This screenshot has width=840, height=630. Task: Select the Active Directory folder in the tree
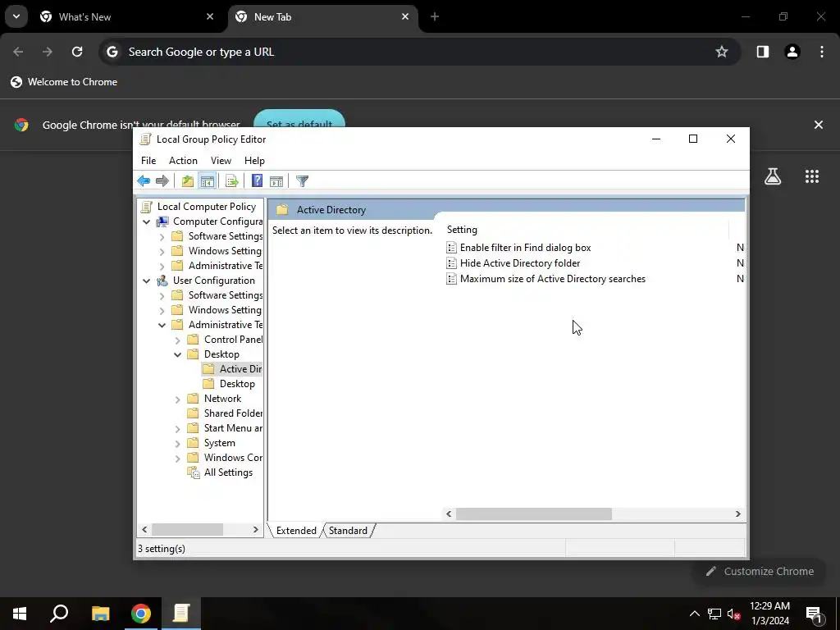click(x=240, y=369)
